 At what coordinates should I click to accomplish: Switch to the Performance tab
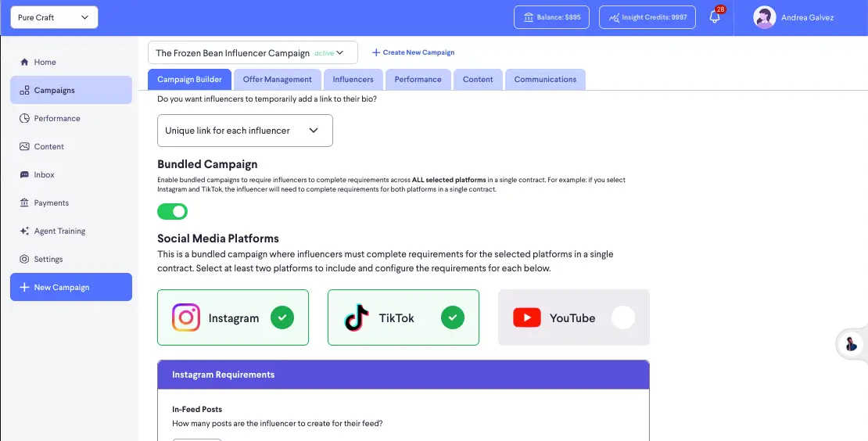coord(418,79)
